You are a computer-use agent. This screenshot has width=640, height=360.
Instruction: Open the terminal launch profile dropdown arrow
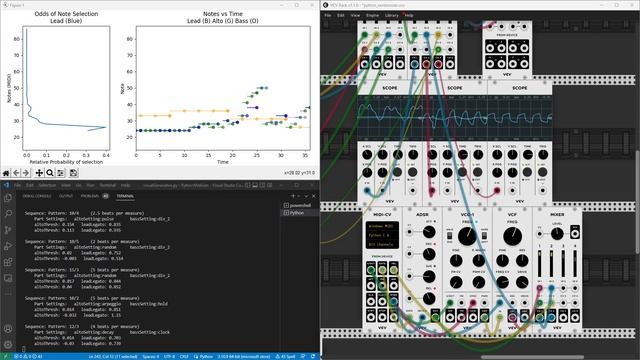tap(300, 196)
